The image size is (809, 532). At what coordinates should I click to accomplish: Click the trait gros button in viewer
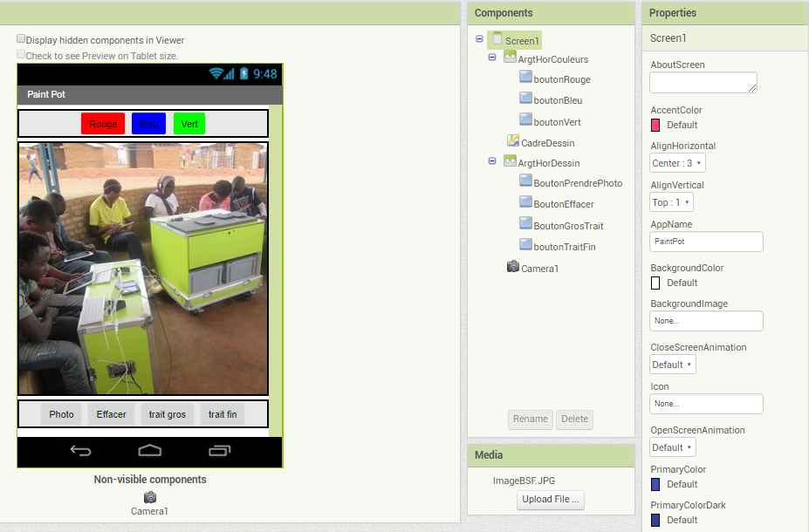[x=168, y=414]
